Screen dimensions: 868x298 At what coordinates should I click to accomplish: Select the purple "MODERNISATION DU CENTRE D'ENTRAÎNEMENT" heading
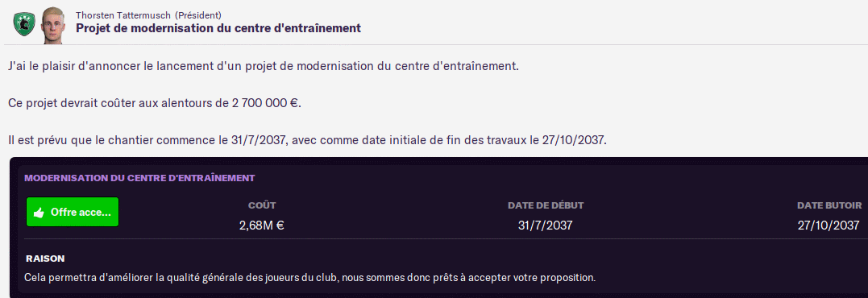pos(139,178)
